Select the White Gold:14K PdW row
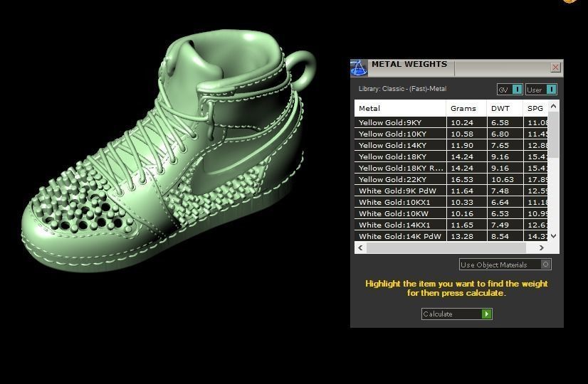Screen dimensions: 588x384 coord(451,236)
